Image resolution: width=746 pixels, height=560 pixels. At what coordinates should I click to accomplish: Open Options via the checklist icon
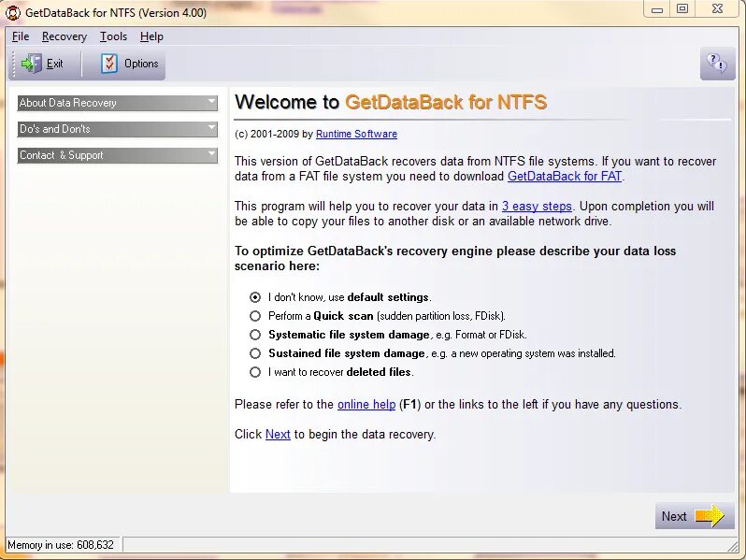tap(109, 64)
